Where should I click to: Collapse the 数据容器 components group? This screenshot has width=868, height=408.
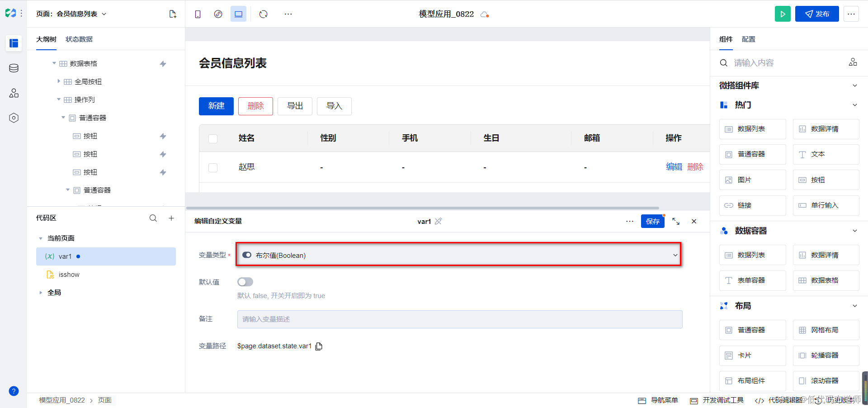854,231
